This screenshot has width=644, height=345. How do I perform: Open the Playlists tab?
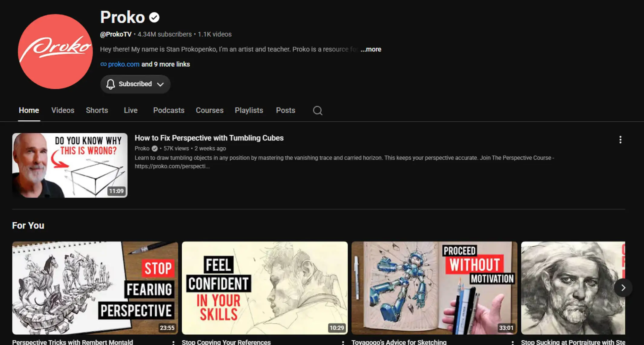pos(249,110)
